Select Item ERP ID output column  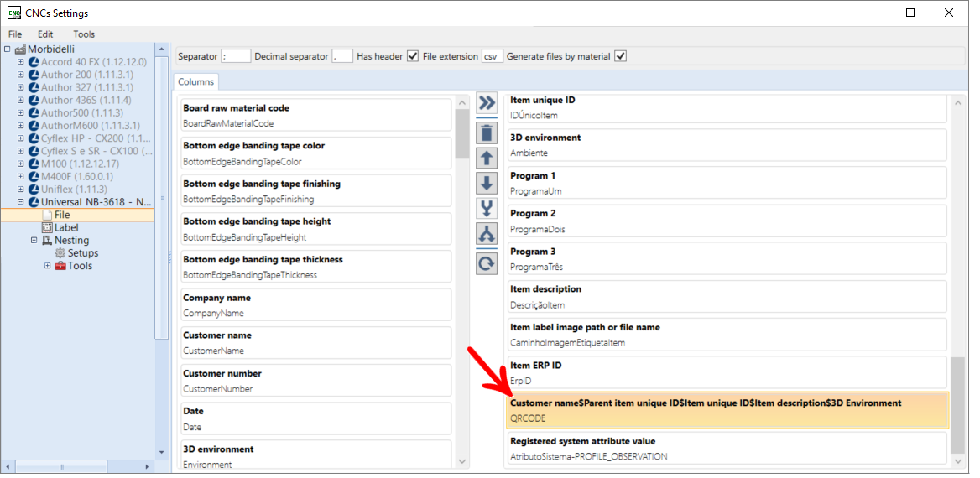click(727, 372)
